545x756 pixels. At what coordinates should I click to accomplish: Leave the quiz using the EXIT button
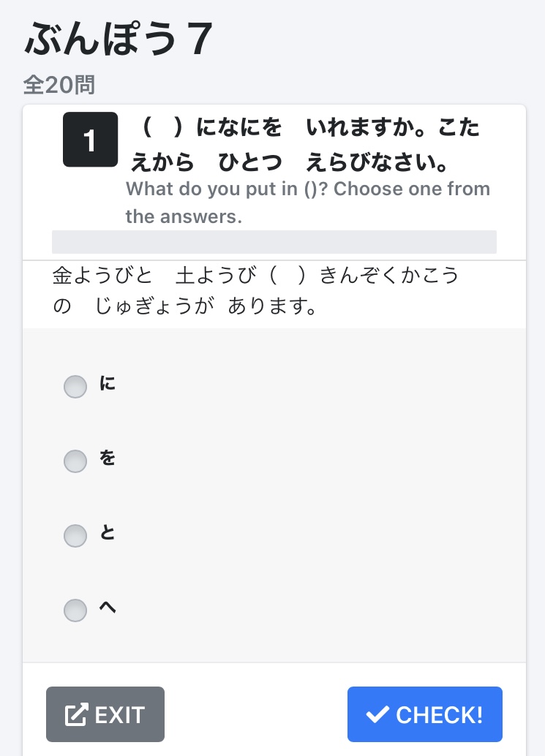[105, 714]
